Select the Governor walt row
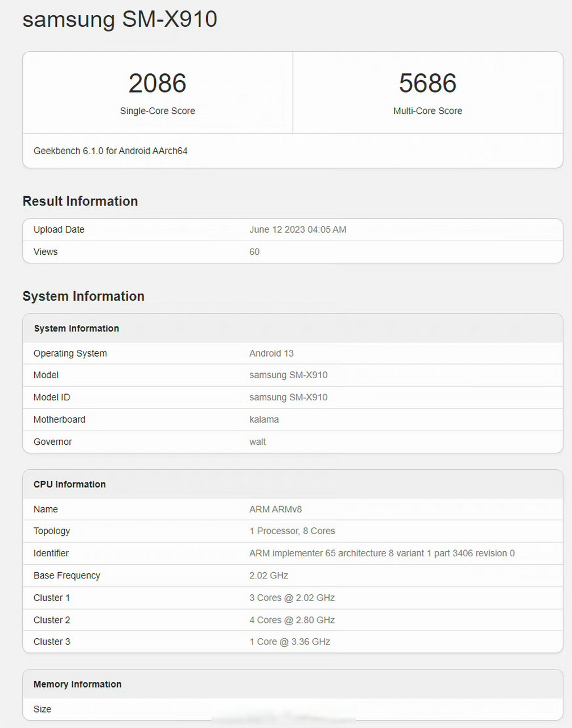Screen dimensions: 572x728 tap(257, 441)
